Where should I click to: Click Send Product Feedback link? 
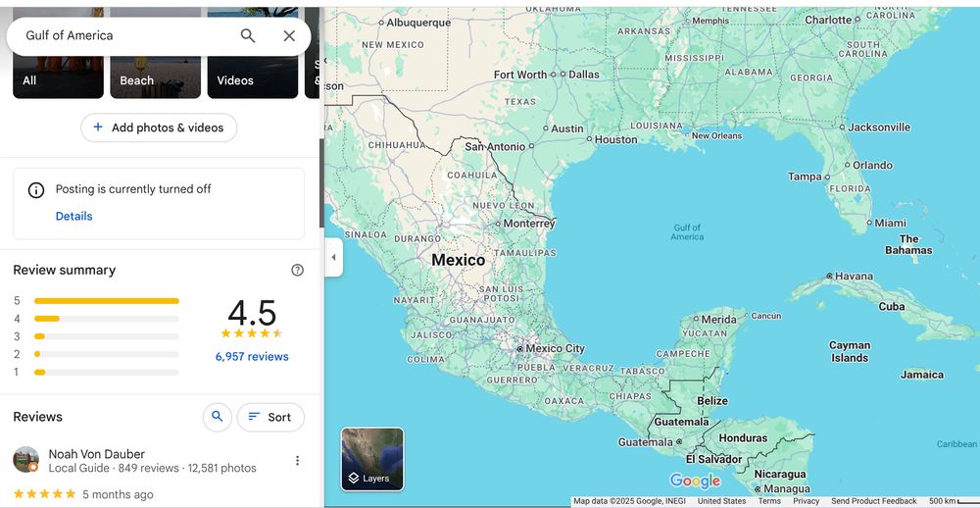coord(874,501)
